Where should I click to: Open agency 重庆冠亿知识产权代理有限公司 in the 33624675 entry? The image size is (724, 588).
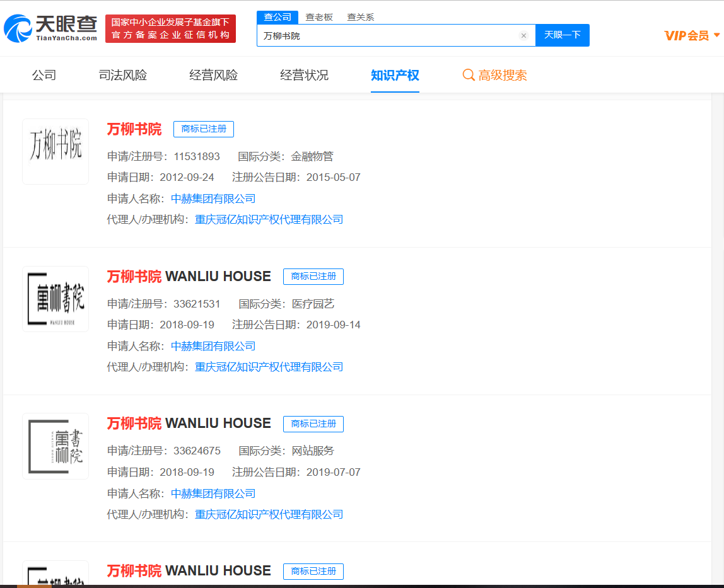click(x=269, y=515)
